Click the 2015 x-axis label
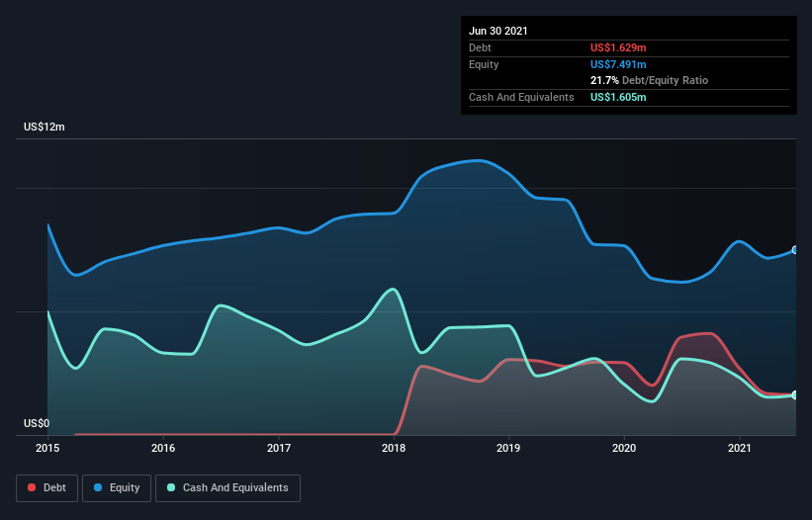The image size is (812, 520). tap(47, 448)
